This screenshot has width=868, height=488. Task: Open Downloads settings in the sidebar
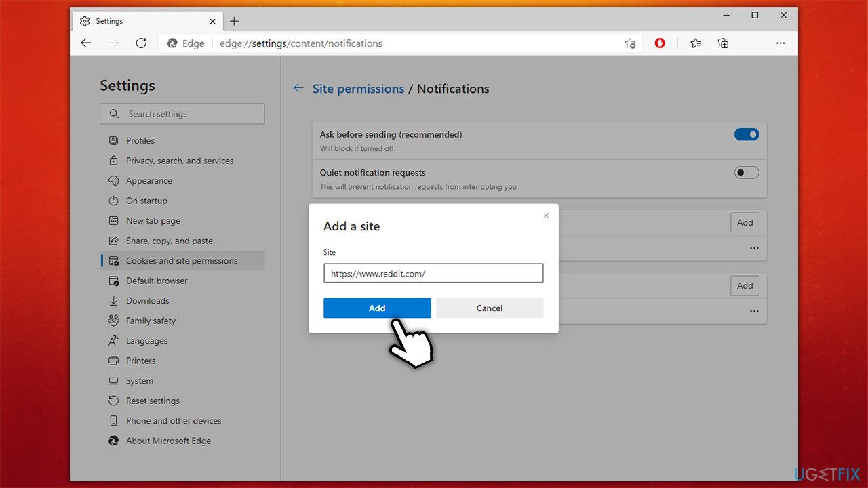click(x=146, y=300)
